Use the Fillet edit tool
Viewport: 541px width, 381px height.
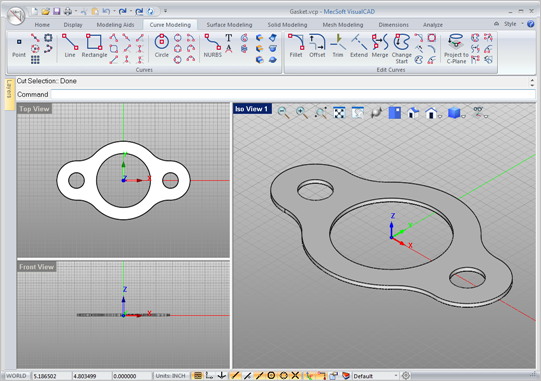(296, 46)
